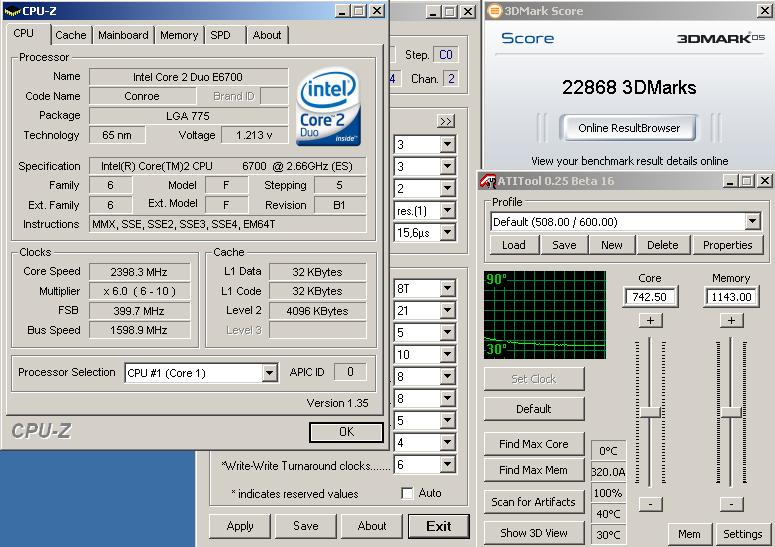Screen dimensions: 775x547
Task: Click Exit in memory timings window
Action: pyautogui.click(x=438, y=526)
